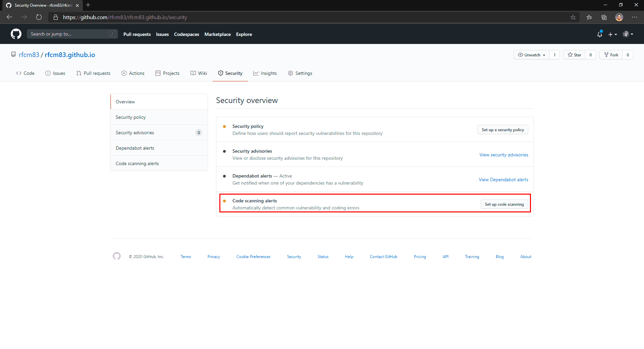Click View security advisories link
Image resolution: width=644 pixels, height=349 pixels.
tap(504, 155)
